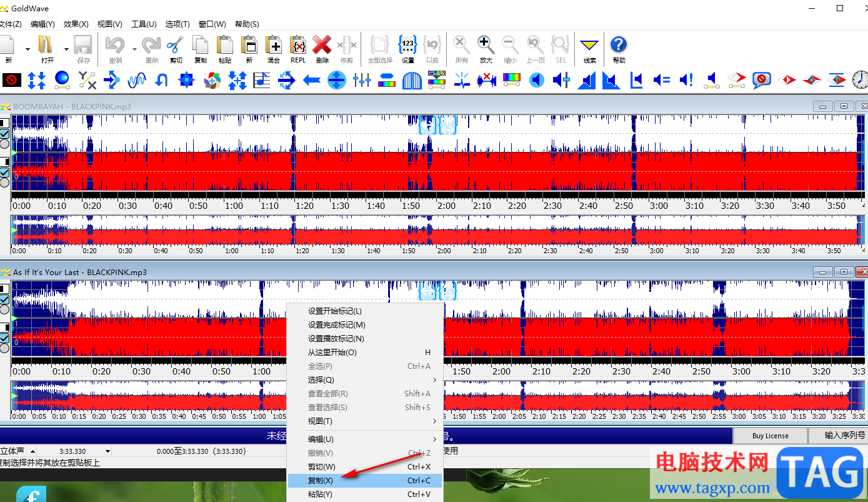The height and width of the screenshot is (502, 868).
Task: Click the black-red censor effect icon
Action: tap(11, 80)
